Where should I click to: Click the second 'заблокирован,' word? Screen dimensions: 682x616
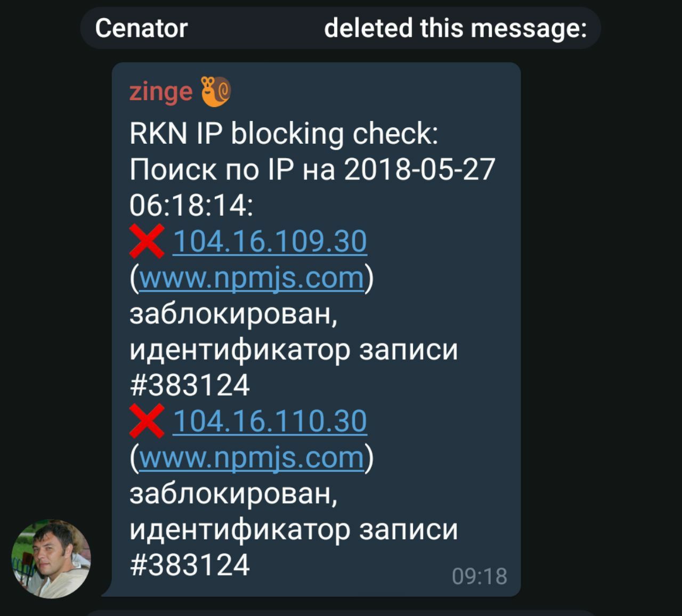click(233, 493)
